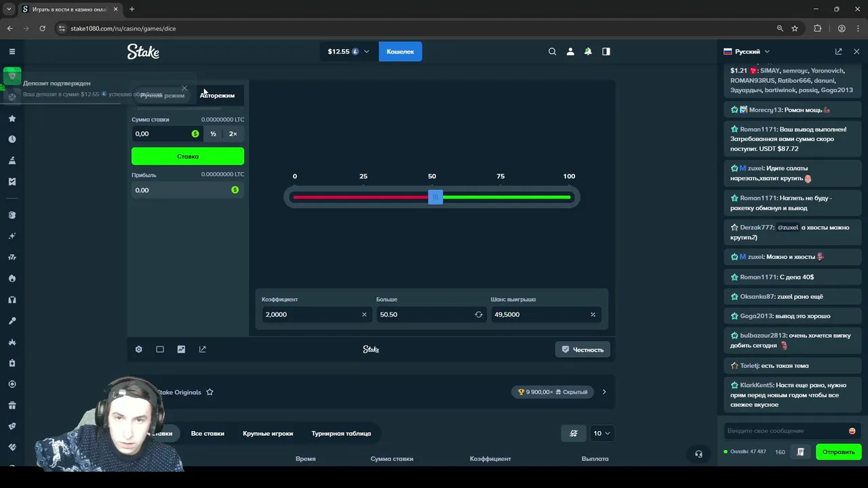Halve the bet with ½ button

(x=213, y=134)
